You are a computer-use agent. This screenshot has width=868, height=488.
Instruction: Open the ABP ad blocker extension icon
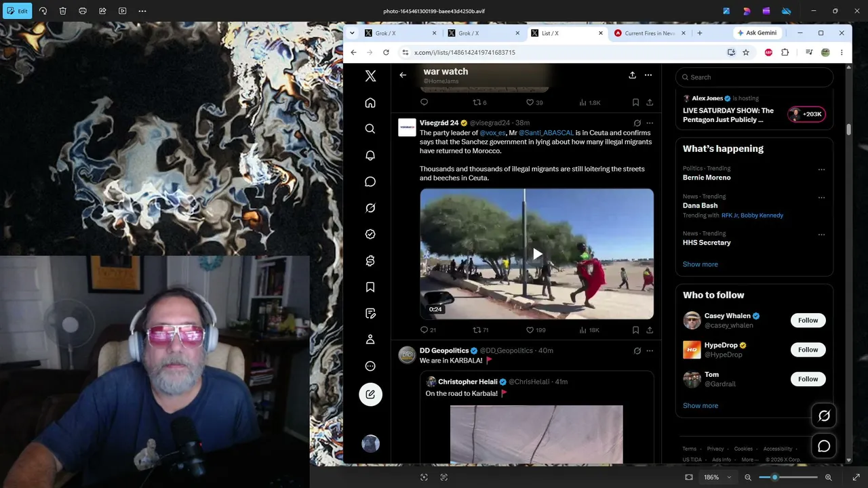coord(768,52)
